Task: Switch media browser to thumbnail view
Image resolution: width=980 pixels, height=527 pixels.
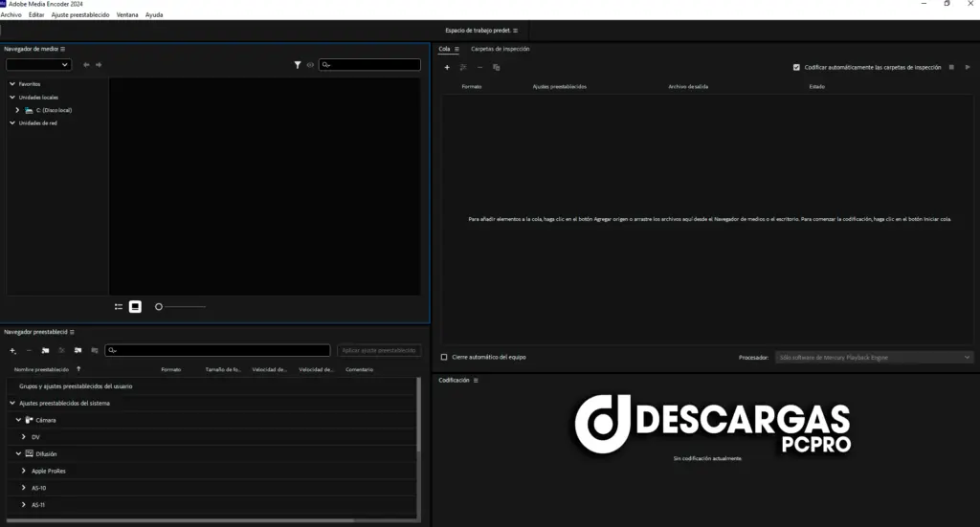Action: coord(135,306)
